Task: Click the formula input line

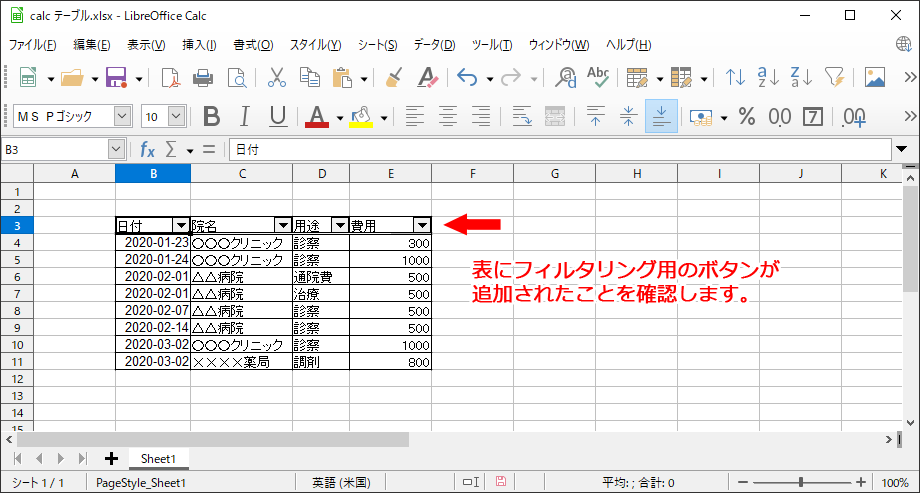Action: [x=559, y=150]
